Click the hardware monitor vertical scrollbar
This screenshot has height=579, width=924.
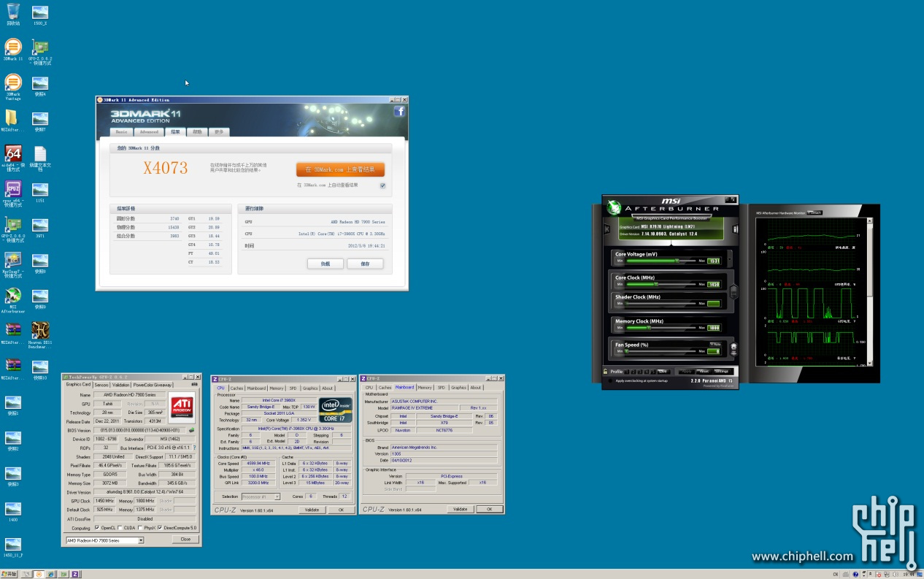coord(869,292)
